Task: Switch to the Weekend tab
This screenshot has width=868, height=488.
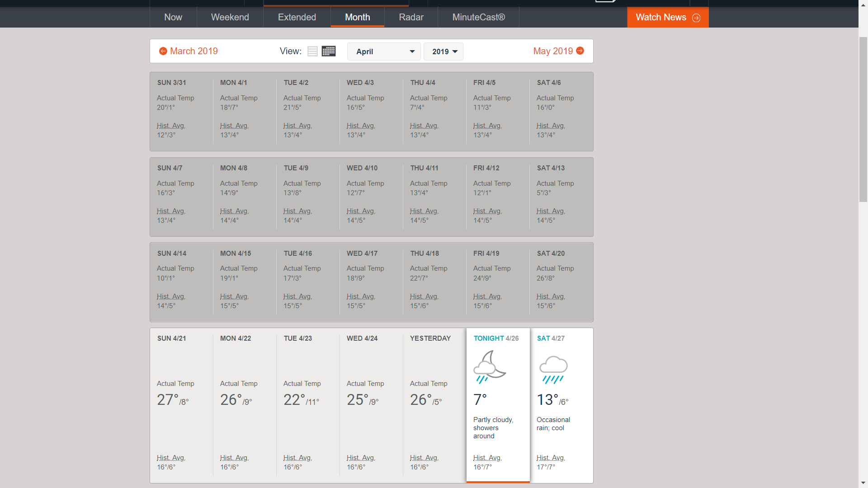Action: pyautogui.click(x=230, y=17)
